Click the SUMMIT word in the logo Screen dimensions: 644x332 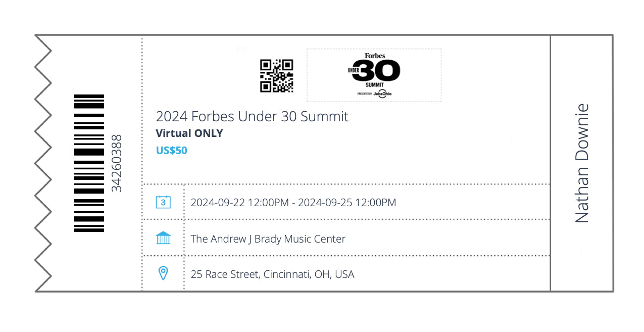tap(375, 85)
